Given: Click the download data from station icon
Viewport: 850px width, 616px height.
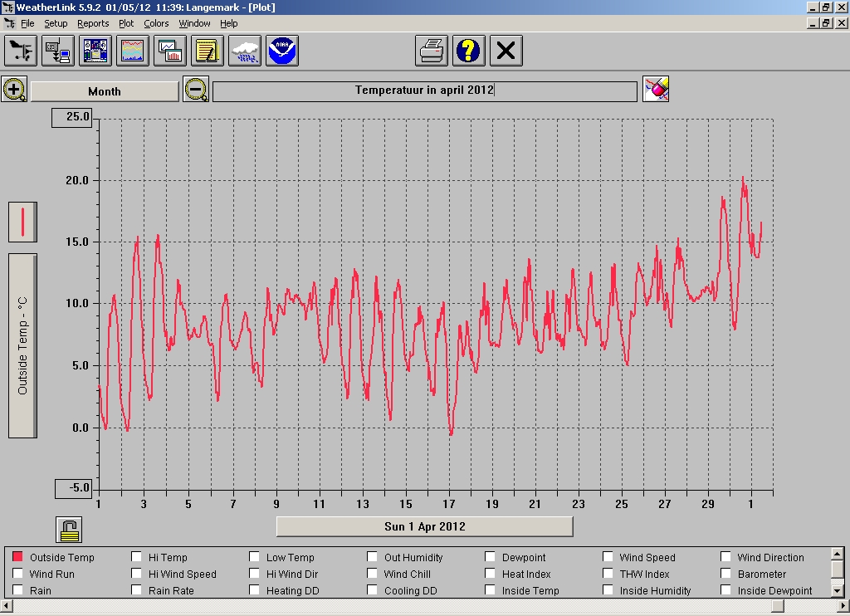Looking at the screenshot, I should [58, 51].
